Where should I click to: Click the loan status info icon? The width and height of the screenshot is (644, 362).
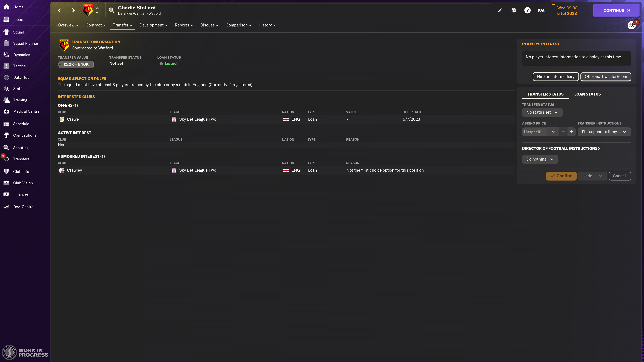161,64
